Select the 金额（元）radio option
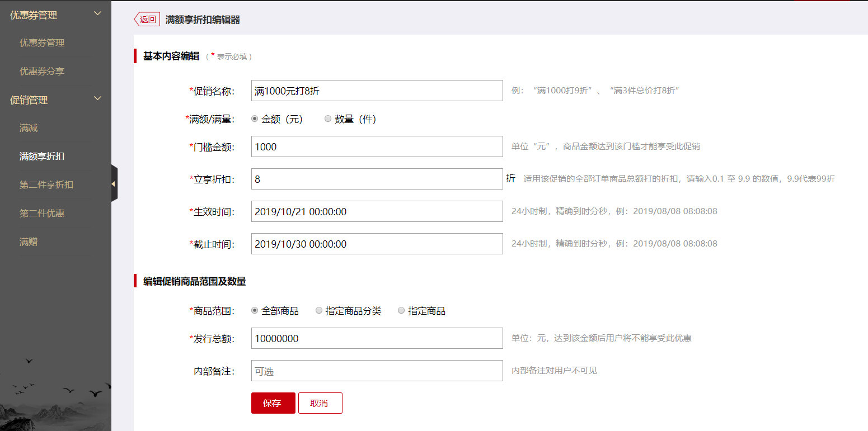 coord(255,119)
